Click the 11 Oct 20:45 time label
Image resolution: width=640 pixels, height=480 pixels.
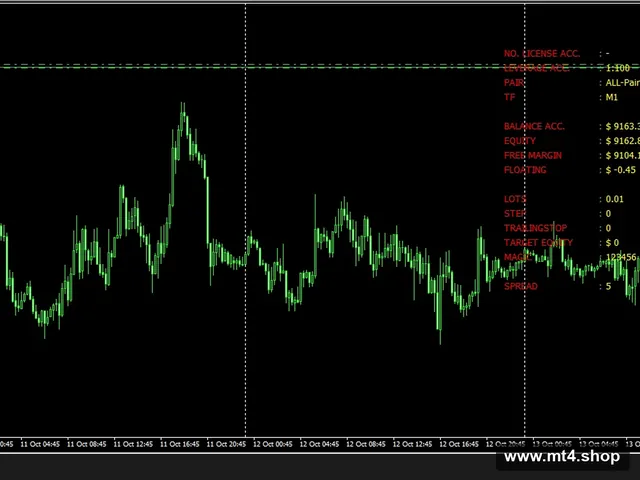tap(226, 444)
